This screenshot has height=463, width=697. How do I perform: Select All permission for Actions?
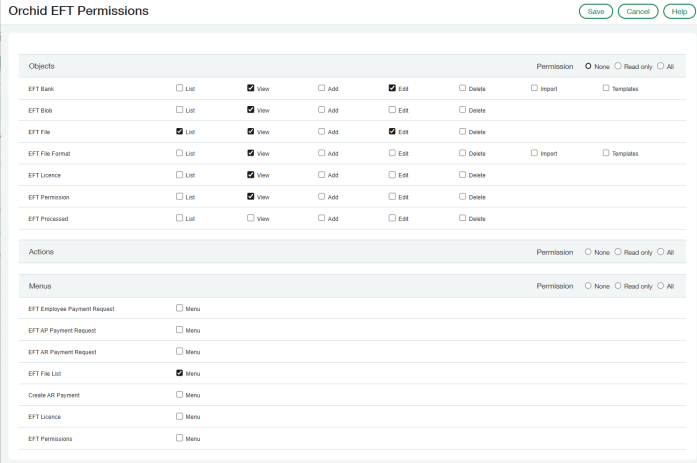[x=661, y=251]
